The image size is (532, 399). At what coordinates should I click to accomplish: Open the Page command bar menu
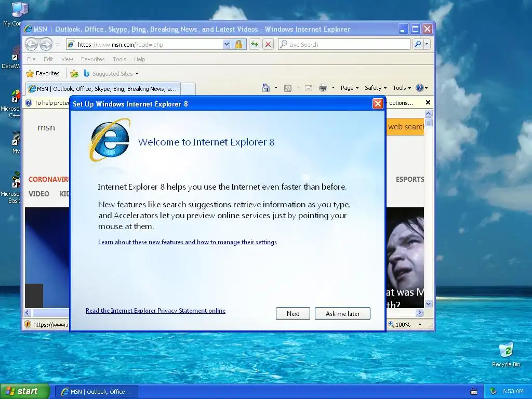point(350,88)
